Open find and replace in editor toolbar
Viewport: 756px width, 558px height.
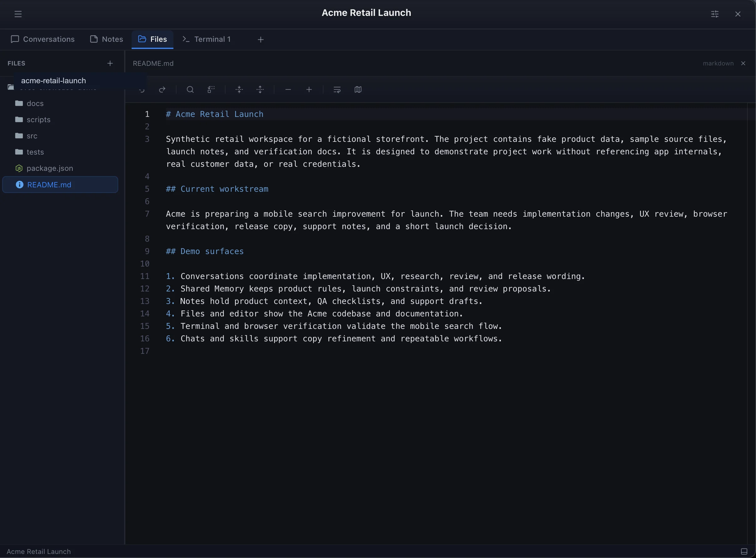pyautogui.click(x=211, y=89)
